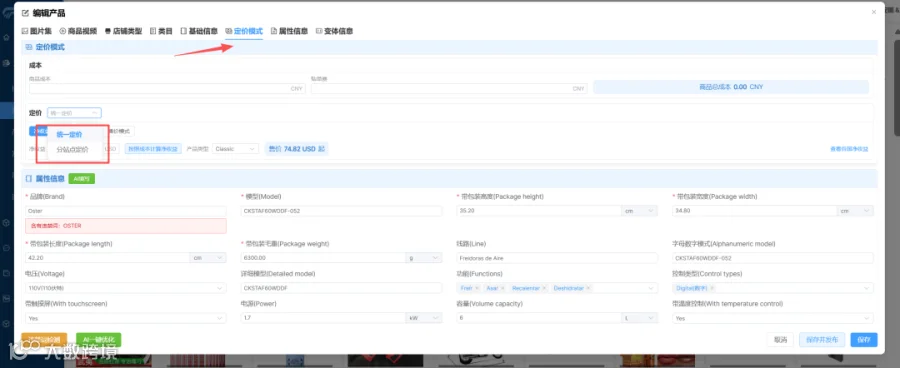The height and width of the screenshot is (368, 900).
Task: Click the Volume capacity input 6
Action: point(538,318)
